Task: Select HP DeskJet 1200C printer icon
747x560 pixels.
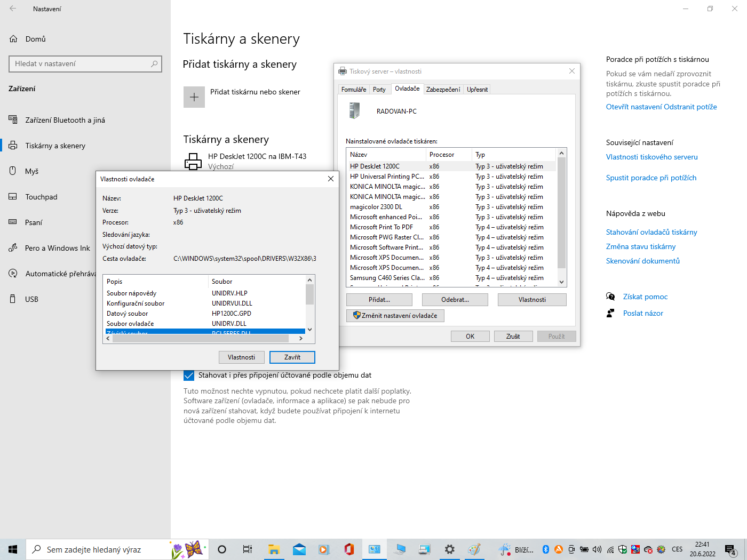Action: pos(193,161)
